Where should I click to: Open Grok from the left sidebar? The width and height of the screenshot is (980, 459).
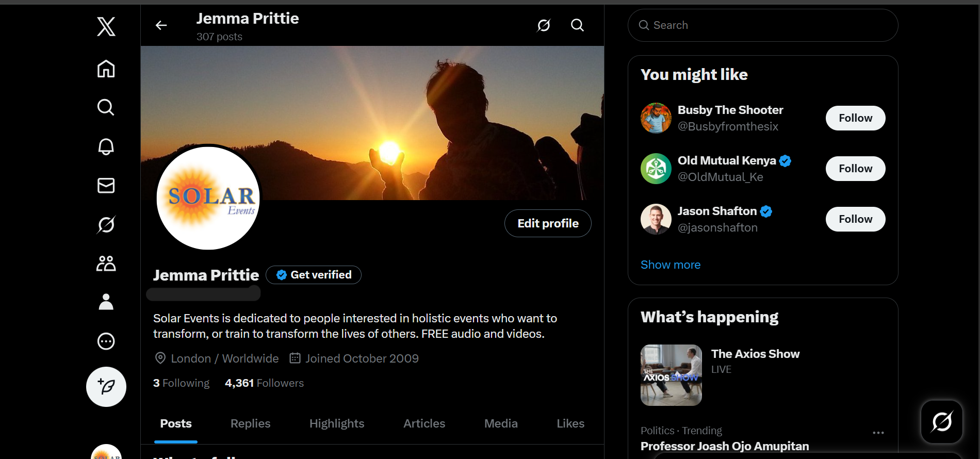106,224
